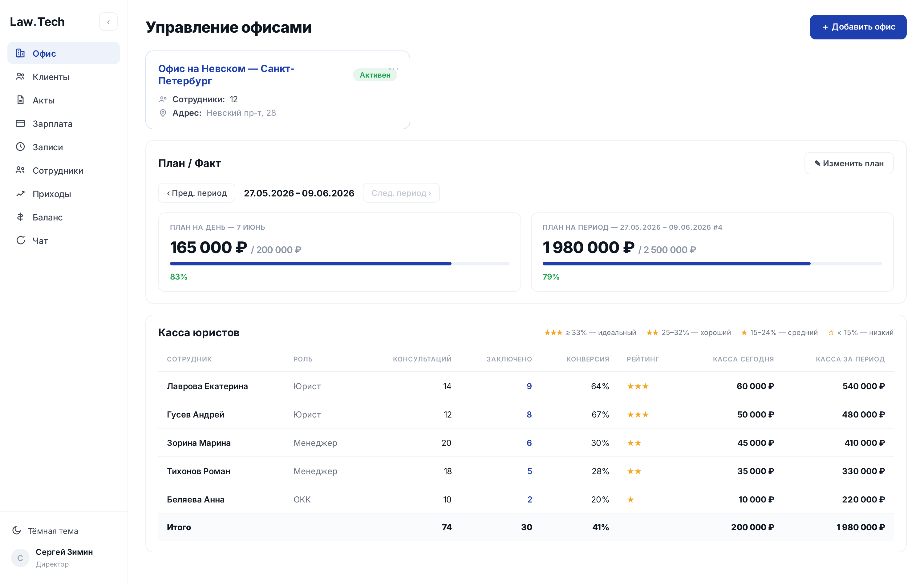
Task: Open Офис на Невском — Санкт-Петербург link
Action: (x=226, y=75)
